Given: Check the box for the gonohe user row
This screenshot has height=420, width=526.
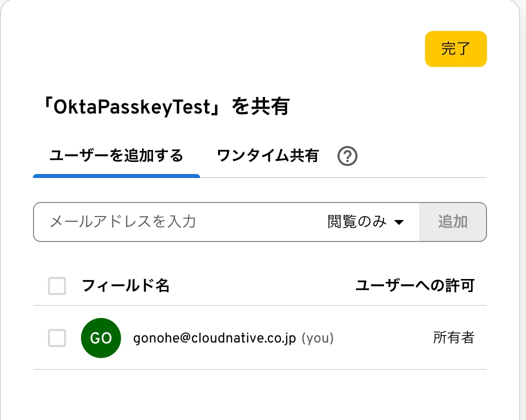Looking at the screenshot, I should coord(57,338).
